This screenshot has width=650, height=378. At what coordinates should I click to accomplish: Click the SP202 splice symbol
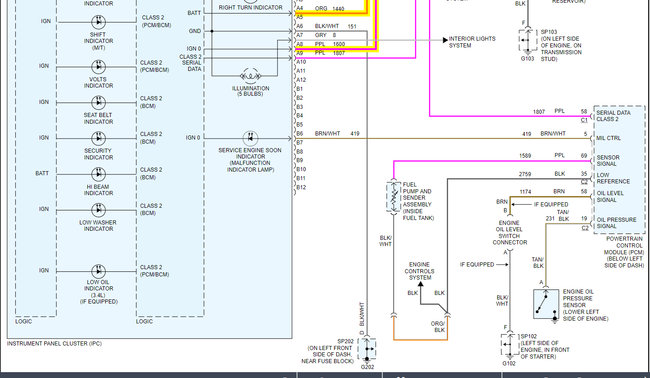tap(367, 349)
